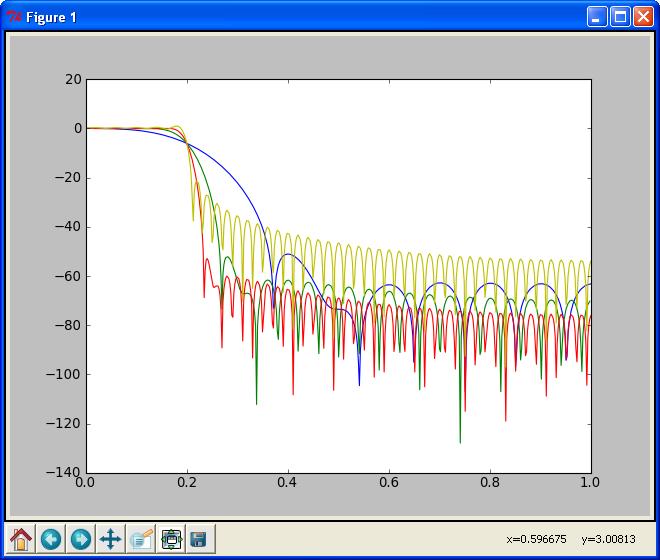Click the 0.4 tick label on the x-axis
Image resolution: width=660 pixels, height=560 pixels.
click(x=288, y=482)
